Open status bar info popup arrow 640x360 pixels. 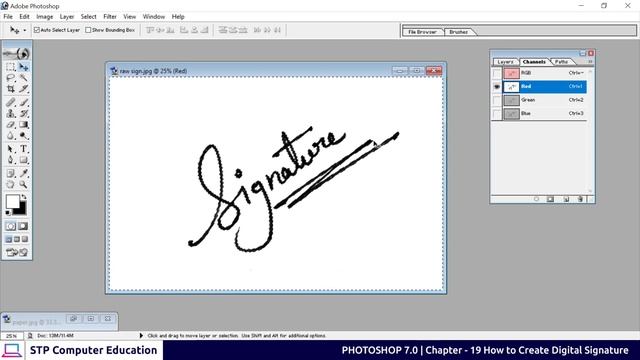click(141, 336)
